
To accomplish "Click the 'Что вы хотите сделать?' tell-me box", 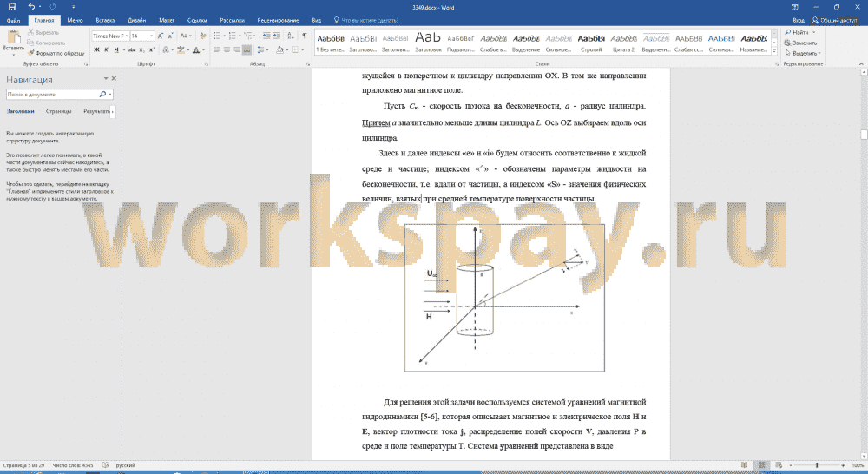I will coord(366,21).
